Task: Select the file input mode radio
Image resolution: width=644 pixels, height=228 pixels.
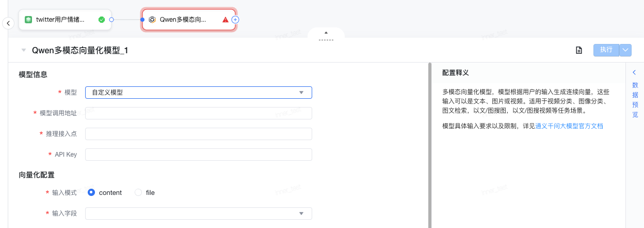Action: [x=138, y=192]
